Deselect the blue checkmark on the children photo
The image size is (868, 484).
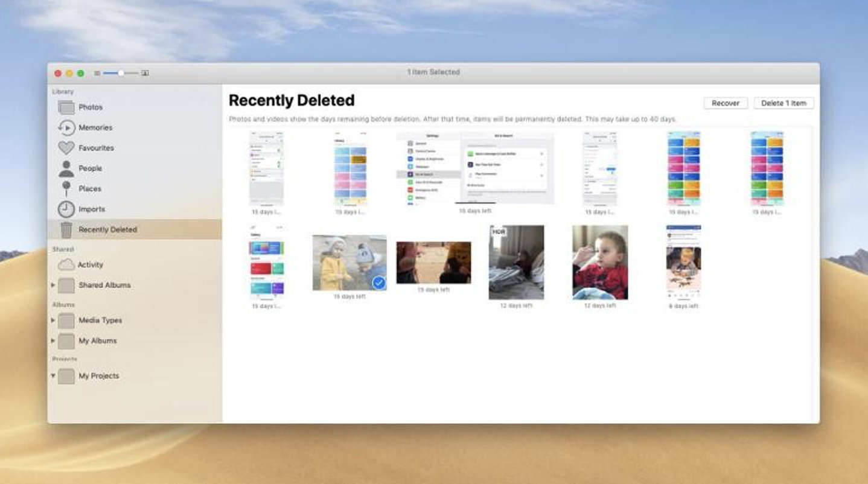coord(379,282)
